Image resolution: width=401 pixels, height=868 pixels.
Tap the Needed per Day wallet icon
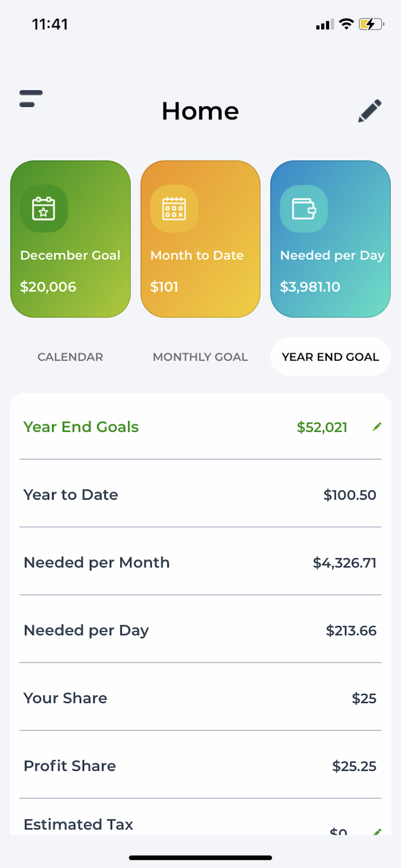tap(304, 209)
